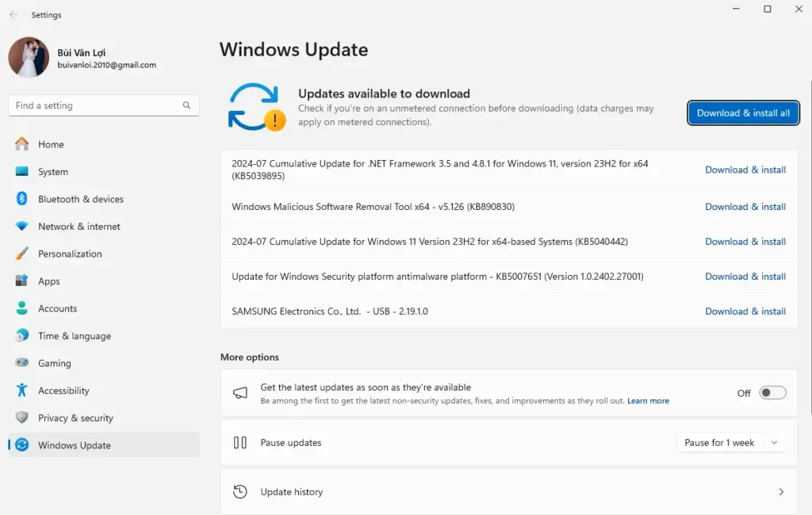Open Privacy & security settings

[23, 418]
